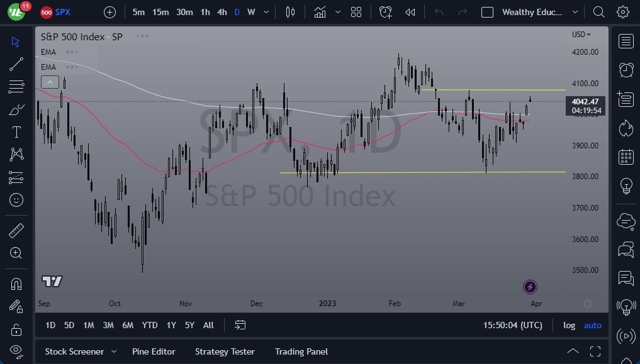This screenshot has width=640, height=364.
Task: Select the Text annotation tool
Action: coord(16,131)
